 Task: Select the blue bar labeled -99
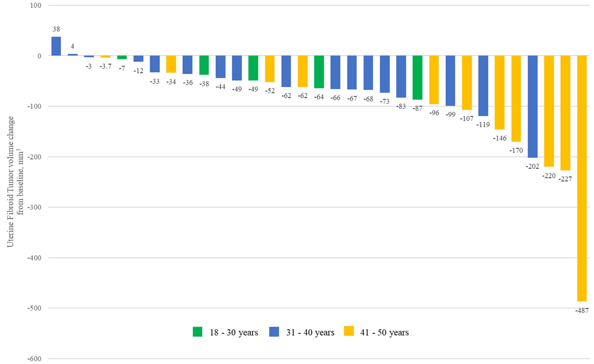pos(450,81)
